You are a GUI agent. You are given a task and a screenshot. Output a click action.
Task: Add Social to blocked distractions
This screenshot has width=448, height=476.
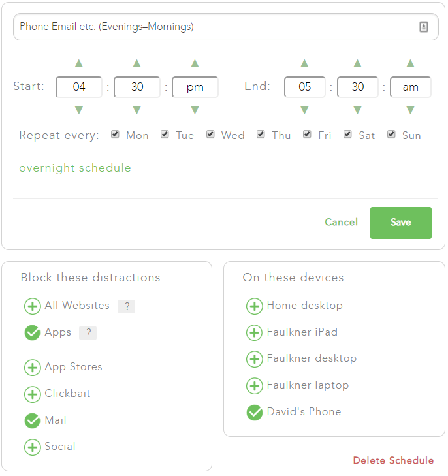tap(32, 447)
